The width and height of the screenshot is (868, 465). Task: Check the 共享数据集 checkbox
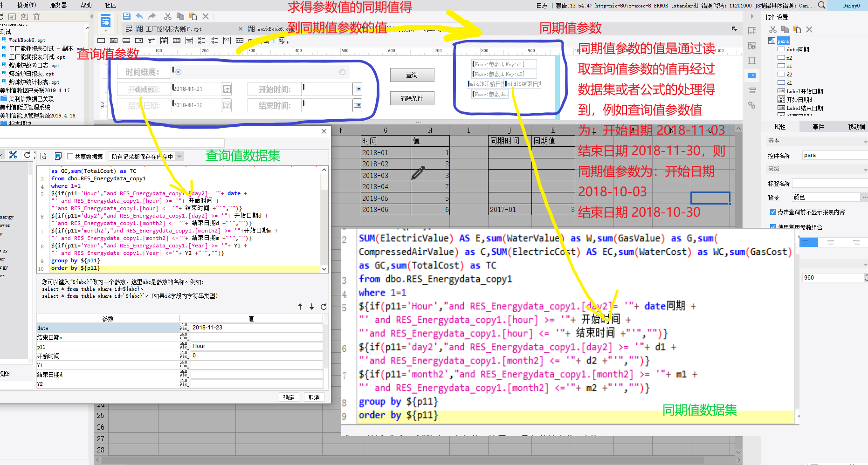(x=70, y=157)
